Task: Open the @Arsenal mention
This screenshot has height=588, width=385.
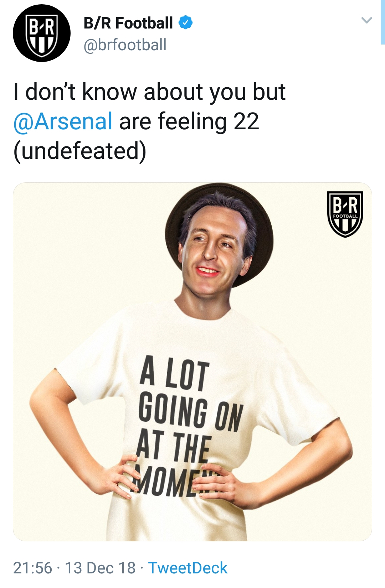Action: pos(63,121)
